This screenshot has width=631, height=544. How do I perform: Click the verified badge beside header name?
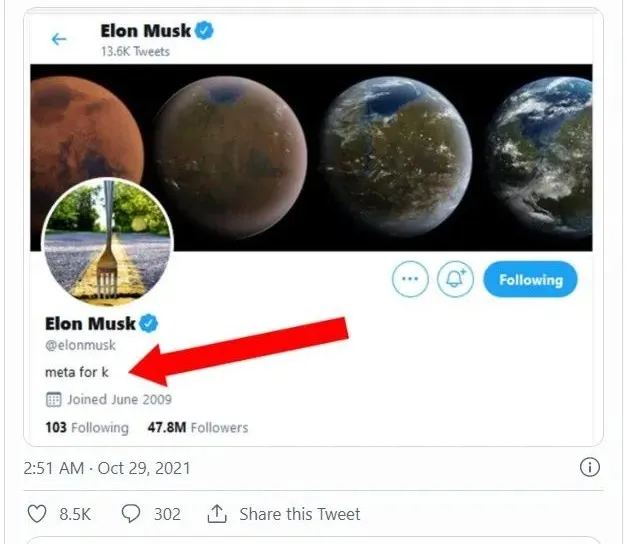pos(204,31)
